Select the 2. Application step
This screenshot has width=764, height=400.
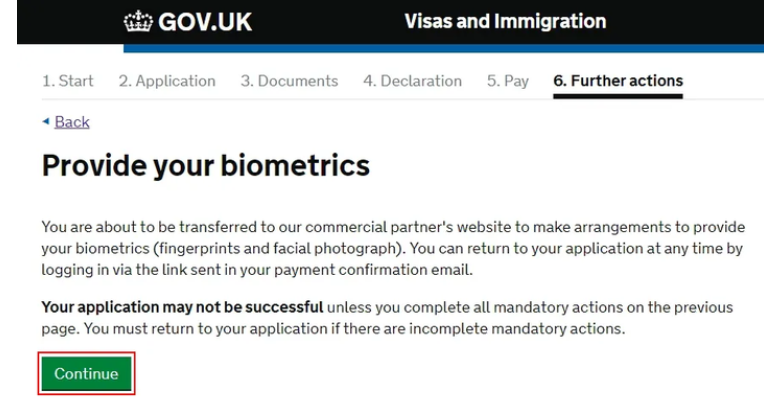167,81
